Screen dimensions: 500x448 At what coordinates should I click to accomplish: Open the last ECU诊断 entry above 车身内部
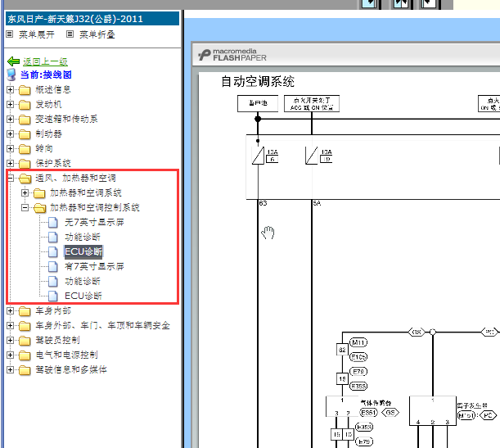(x=83, y=296)
